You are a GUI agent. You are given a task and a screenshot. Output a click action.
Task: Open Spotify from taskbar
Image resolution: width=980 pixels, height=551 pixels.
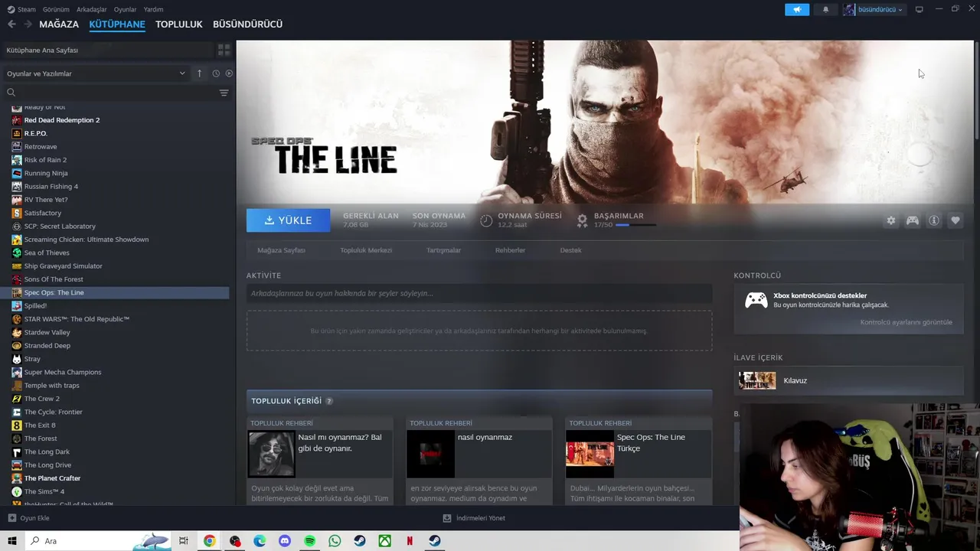(x=310, y=541)
